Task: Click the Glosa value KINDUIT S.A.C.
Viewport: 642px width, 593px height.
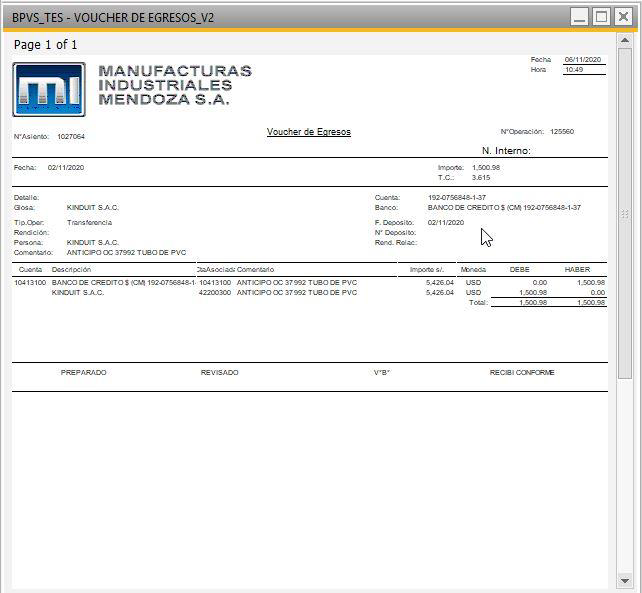Action: click(x=93, y=208)
